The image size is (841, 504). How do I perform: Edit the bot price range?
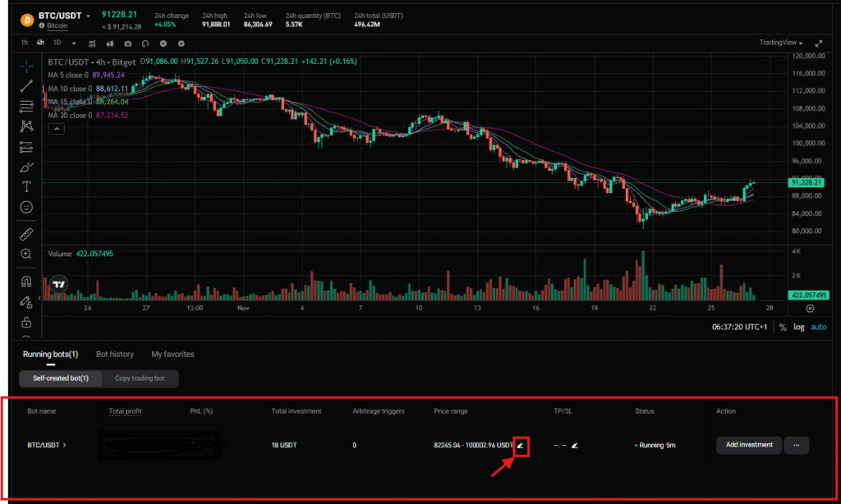coord(520,446)
